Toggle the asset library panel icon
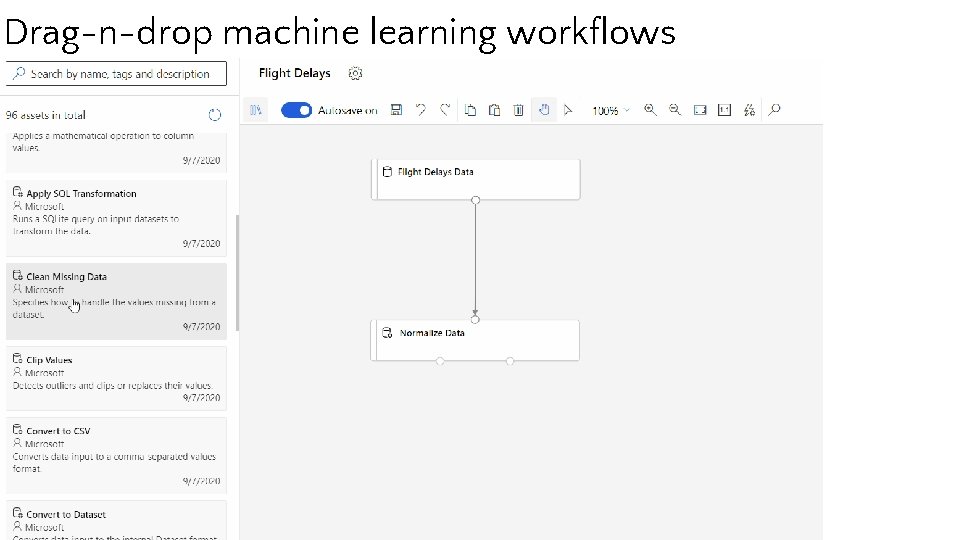The width and height of the screenshot is (960, 540). coord(255,110)
